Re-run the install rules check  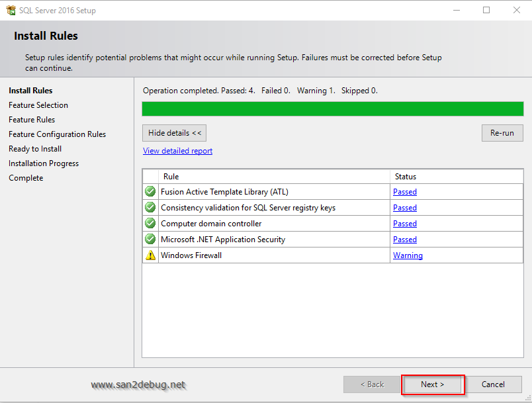coord(502,133)
